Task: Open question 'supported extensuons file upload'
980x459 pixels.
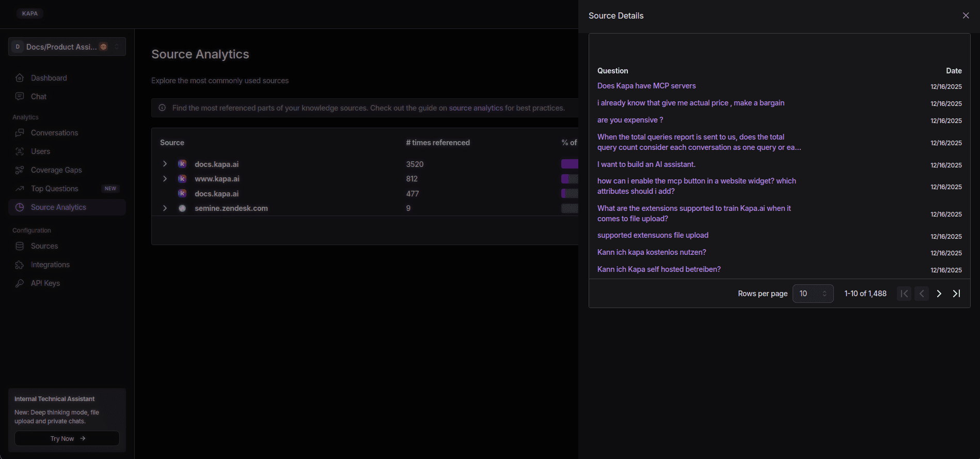Action: 653,235
